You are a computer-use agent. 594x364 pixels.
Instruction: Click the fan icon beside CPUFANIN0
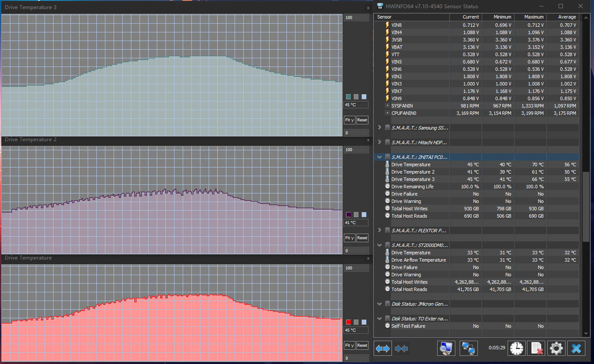click(x=387, y=113)
